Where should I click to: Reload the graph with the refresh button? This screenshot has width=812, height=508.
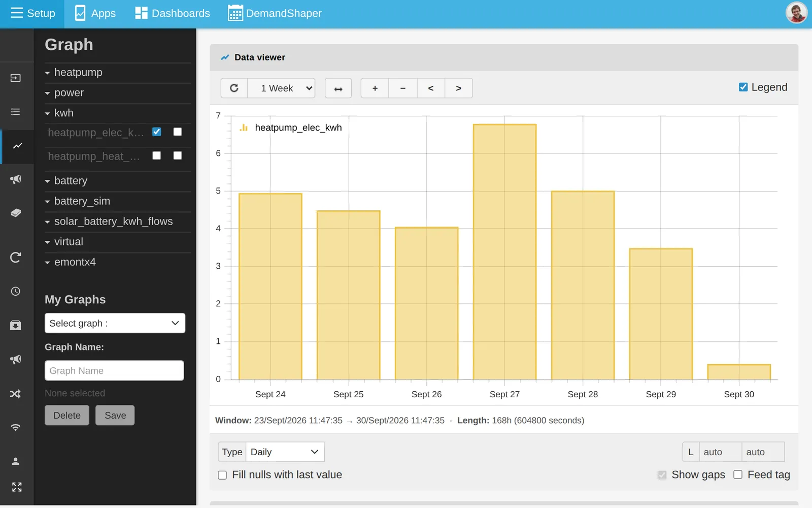coord(234,88)
